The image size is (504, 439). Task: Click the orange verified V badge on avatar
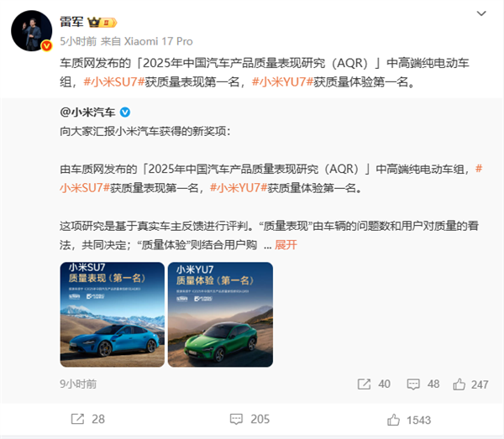coord(46,46)
